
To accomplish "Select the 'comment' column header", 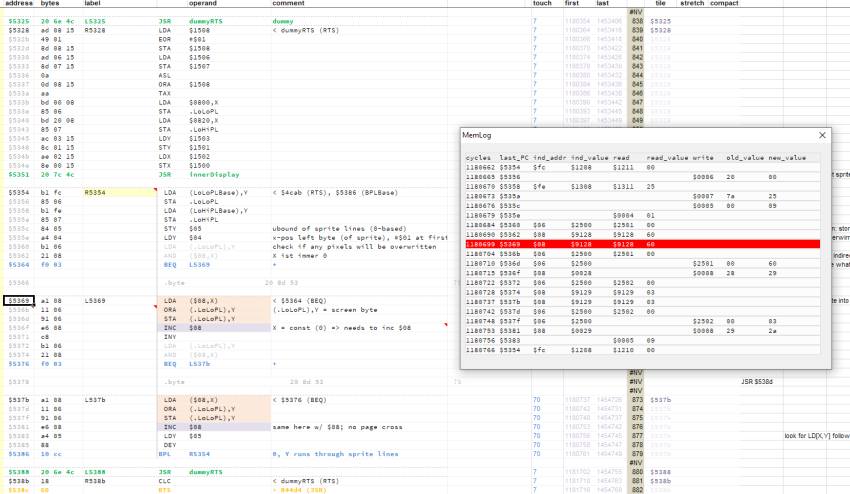I will 289,5.
